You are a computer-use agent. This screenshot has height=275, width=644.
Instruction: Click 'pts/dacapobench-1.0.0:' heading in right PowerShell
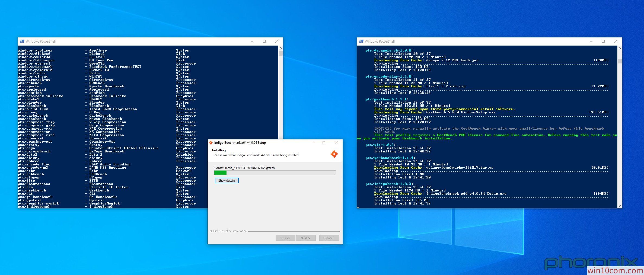pos(389,50)
